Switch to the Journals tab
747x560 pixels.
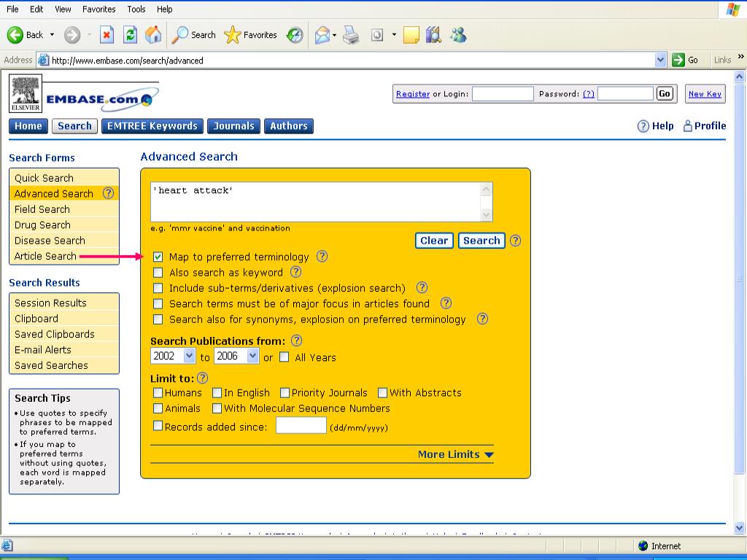click(x=234, y=126)
